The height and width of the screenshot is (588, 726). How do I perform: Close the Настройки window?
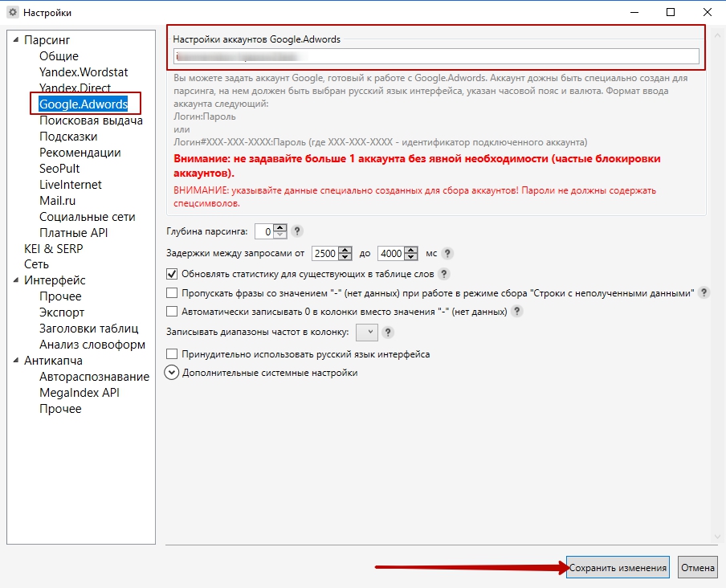click(707, 13)
